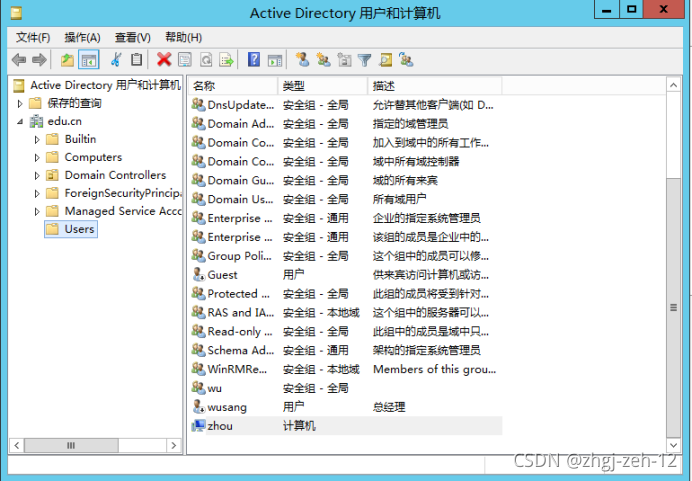This screenshot has height=481, width=692.
Task: Click the window icon in title bar
Action: point(16,13)
